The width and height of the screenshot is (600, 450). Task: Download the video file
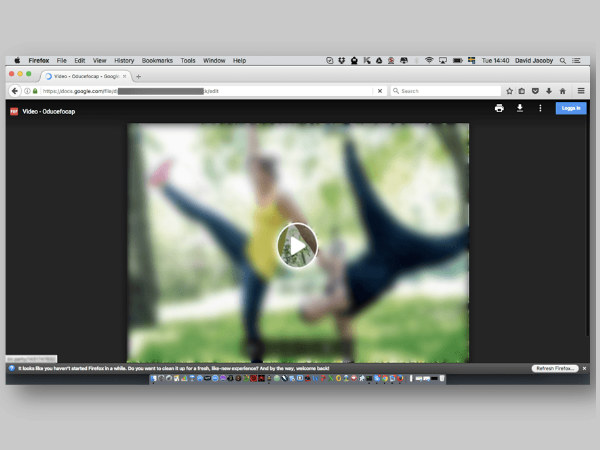click(x=520, y=108)
